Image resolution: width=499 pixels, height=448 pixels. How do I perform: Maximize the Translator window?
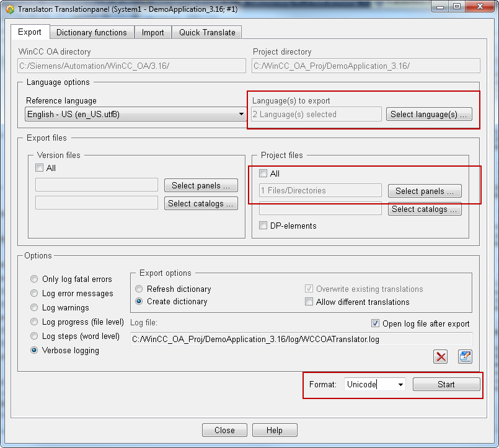pyautogui.click(x=456, y=7)
